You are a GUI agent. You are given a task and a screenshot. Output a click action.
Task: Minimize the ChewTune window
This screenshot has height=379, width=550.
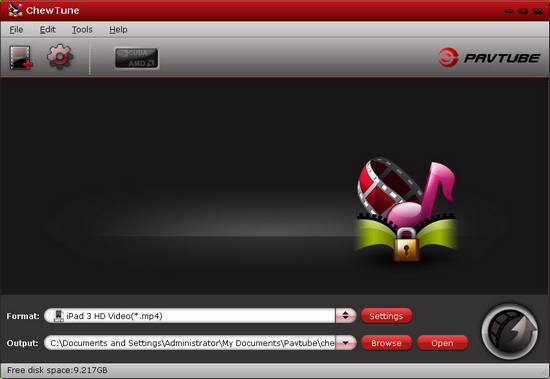coord(509,11)
